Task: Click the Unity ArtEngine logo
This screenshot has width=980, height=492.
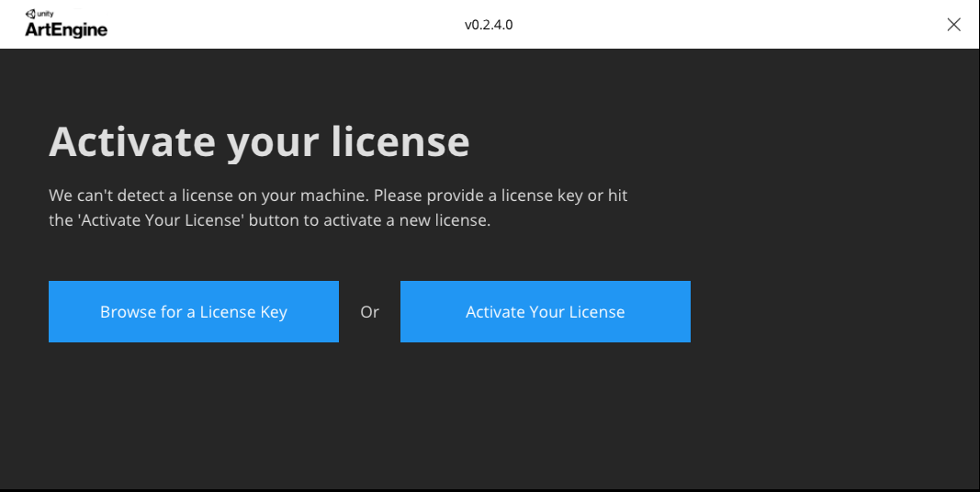Action: pos(66,25)
